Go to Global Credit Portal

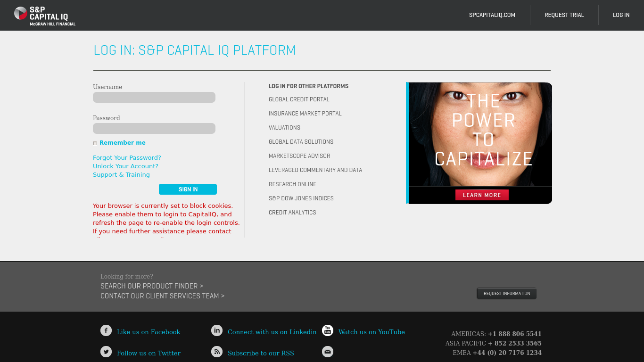[299, 99]
